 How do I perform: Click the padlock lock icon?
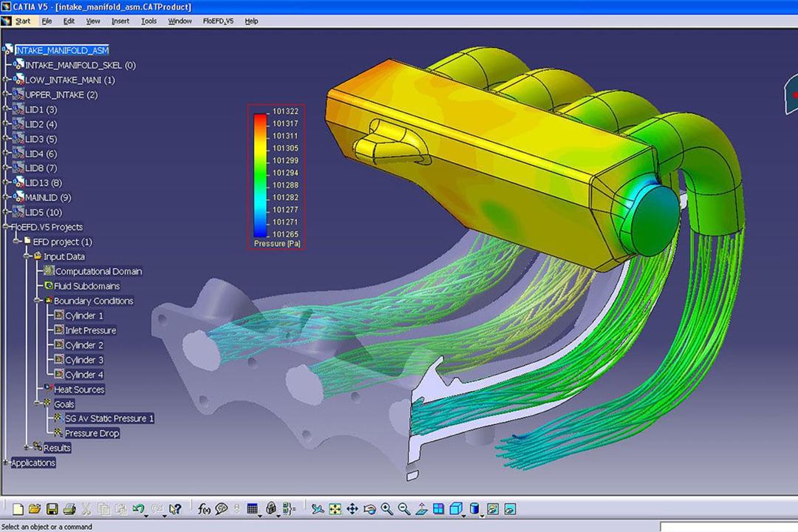click(x=271, y=508)
